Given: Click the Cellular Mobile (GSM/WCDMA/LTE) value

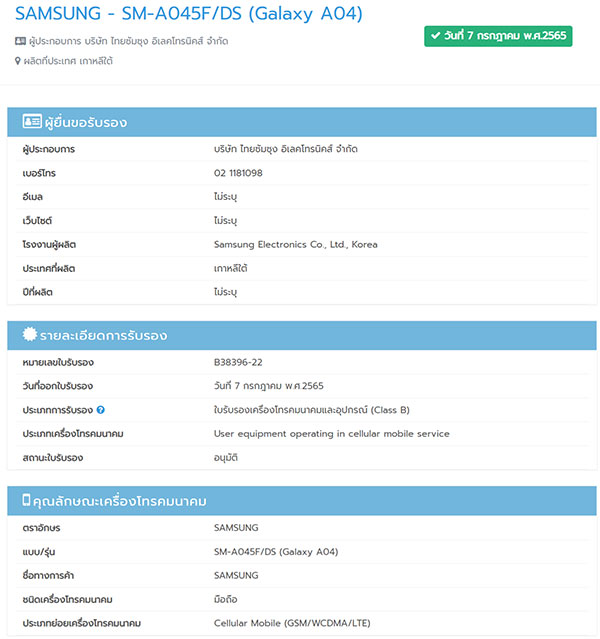Looking at the screenshot, I should [292, 623].
